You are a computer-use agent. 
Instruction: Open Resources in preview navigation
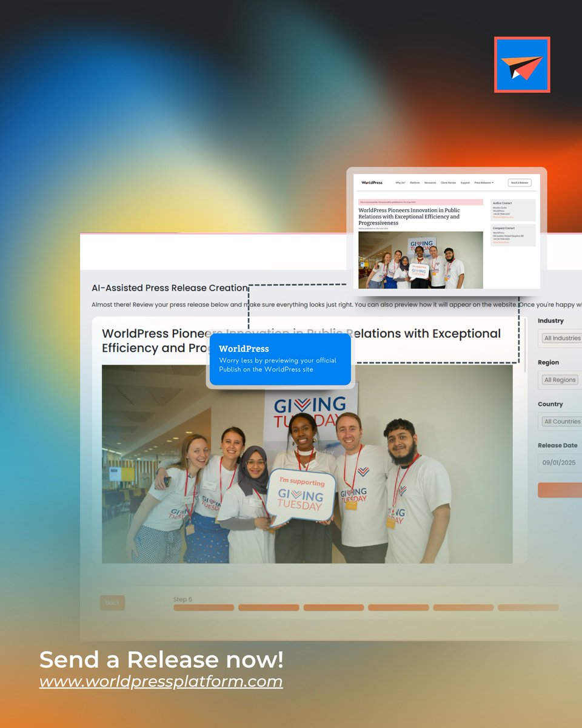430,183
